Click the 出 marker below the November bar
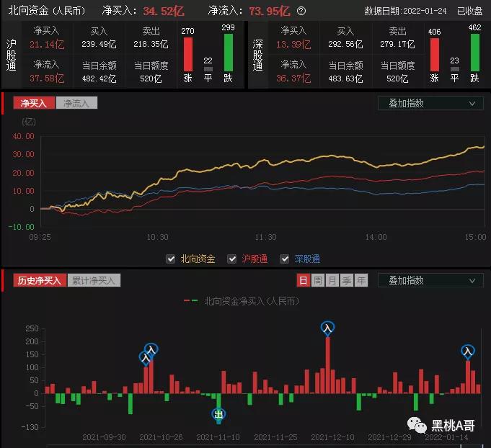 [218, 415]
